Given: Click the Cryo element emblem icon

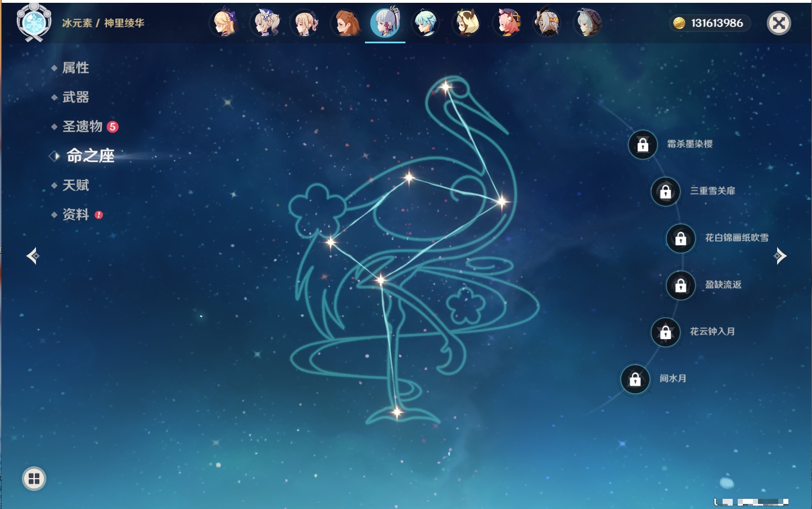Looking at the screenshot, I should (34, 22).
